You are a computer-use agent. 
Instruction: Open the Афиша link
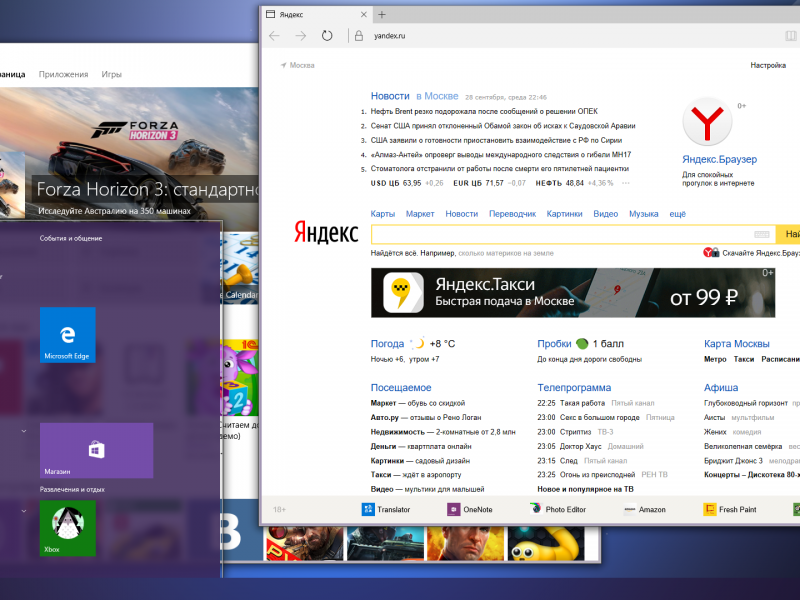(x=721, y=387)
